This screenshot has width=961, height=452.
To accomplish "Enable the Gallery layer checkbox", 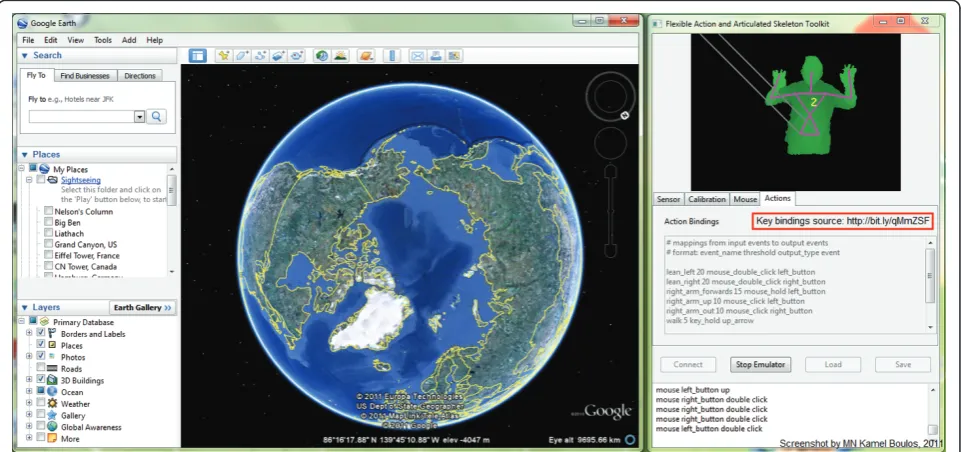I will [x=40, y=415].
